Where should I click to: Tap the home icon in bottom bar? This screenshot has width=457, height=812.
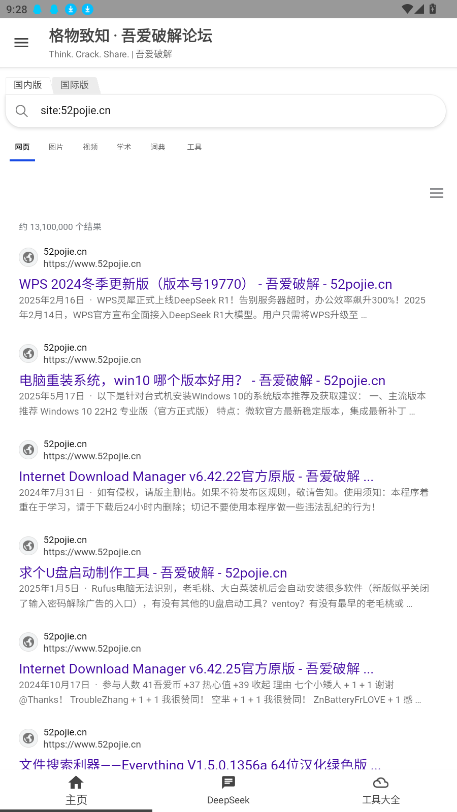[76, 782]
